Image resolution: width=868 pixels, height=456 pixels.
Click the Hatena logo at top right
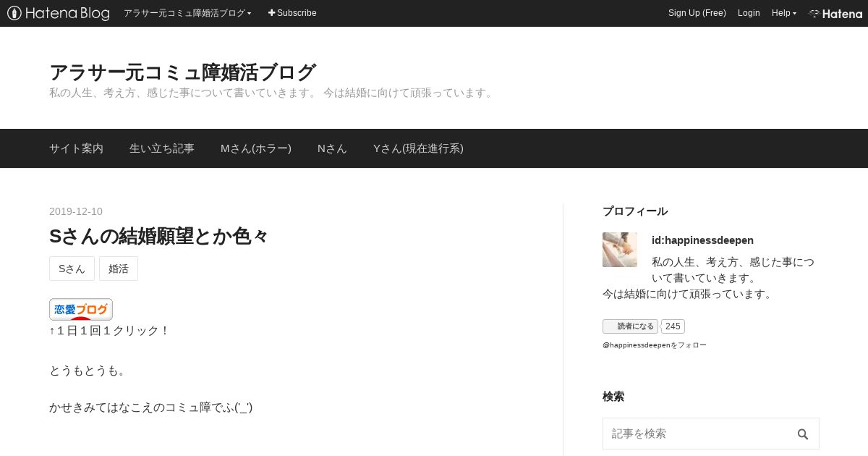[x=835, y=13]
